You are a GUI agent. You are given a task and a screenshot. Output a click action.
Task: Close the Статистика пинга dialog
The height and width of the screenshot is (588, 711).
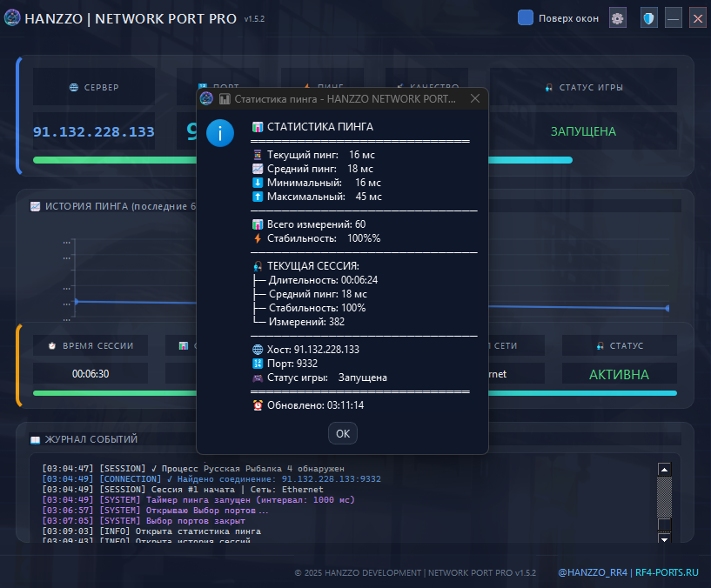474,99
